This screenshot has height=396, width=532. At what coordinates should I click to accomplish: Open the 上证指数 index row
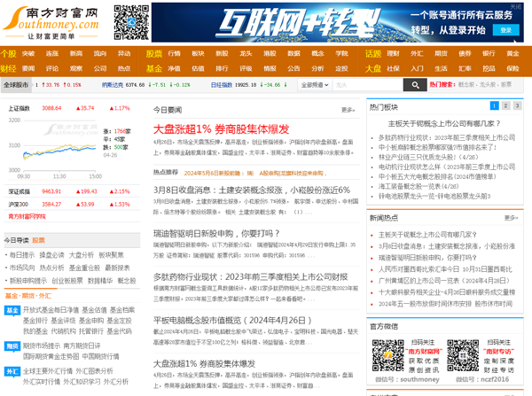72,108
